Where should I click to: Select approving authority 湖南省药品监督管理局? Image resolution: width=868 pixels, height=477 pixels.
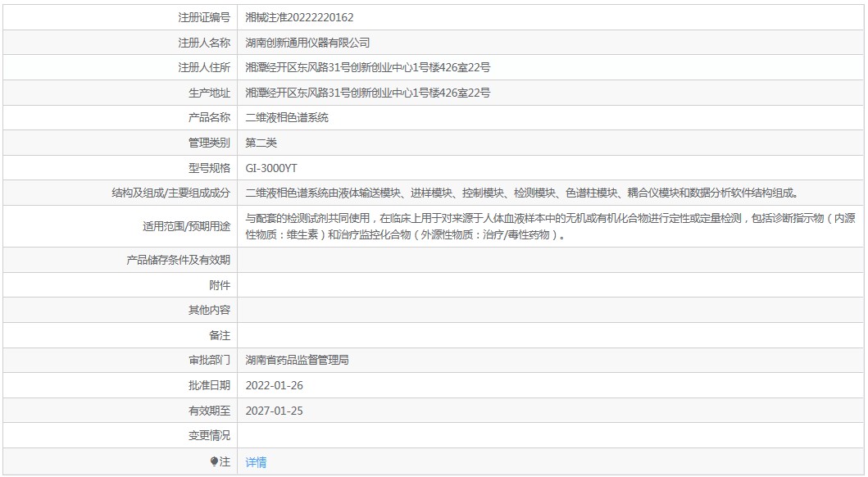click(x=298, y=361)
